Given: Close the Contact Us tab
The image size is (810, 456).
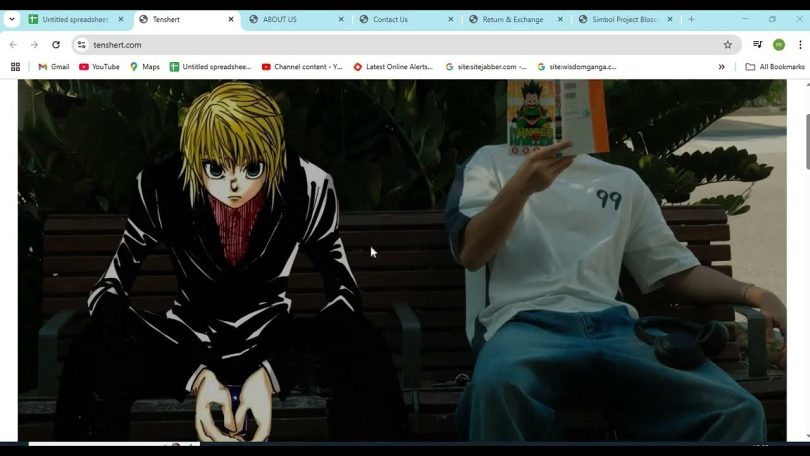Looking at the screenshot, I should click(450, 19).
